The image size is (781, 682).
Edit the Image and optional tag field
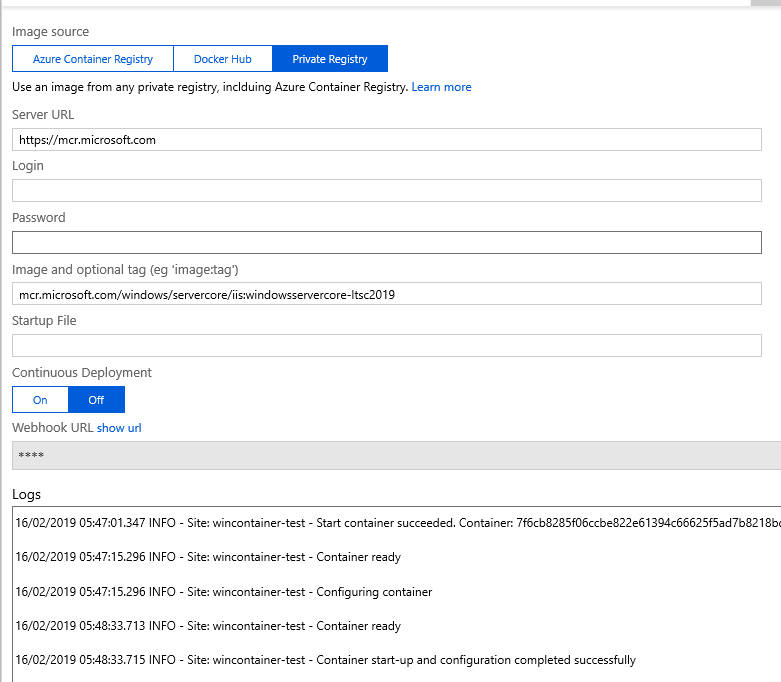click(387, 294)
